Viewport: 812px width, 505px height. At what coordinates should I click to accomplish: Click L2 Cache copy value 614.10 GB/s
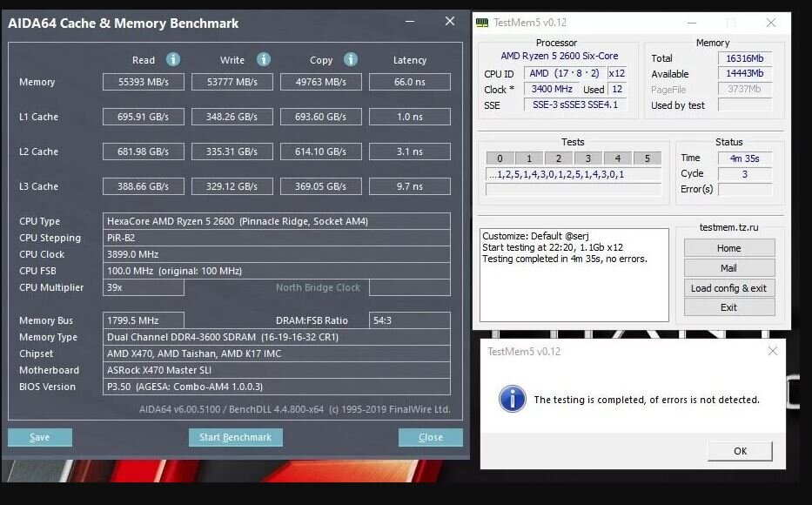321,151
